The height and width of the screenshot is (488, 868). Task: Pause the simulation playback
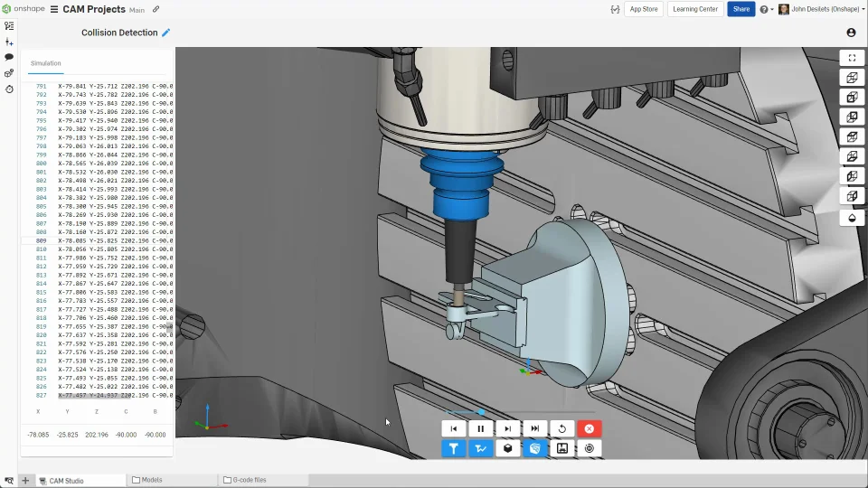[x=480, y=428]
